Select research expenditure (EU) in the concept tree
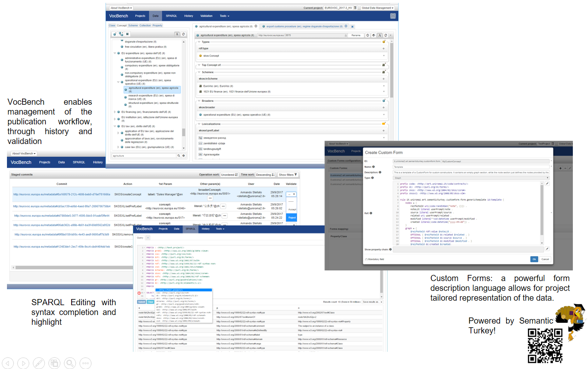 point(151,97)
